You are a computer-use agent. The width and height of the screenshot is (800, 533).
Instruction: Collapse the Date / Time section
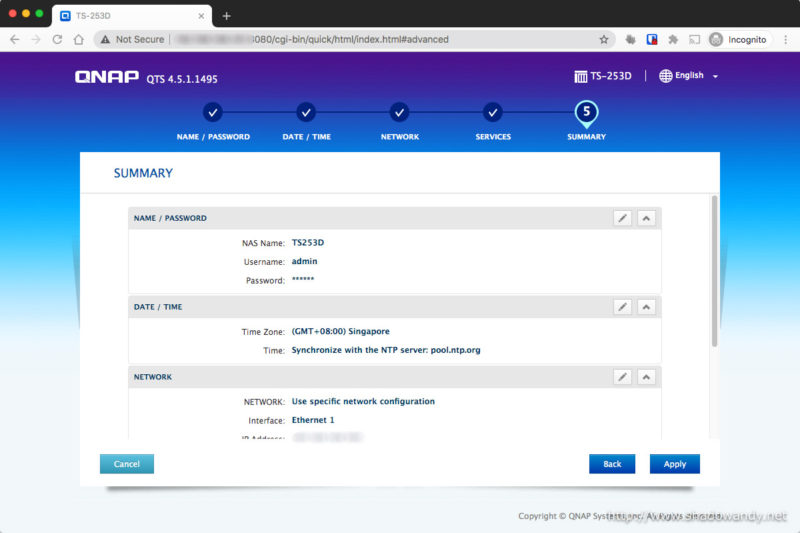point(646,307)
